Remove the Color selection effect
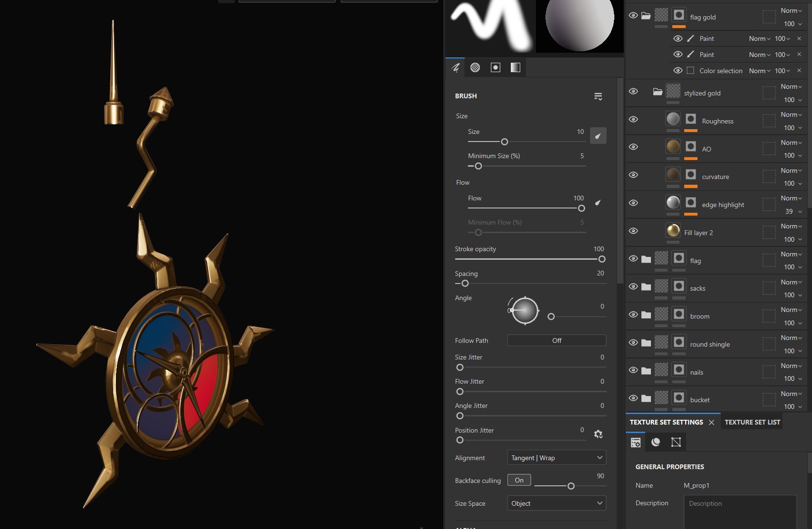 (x=799, y=70)
